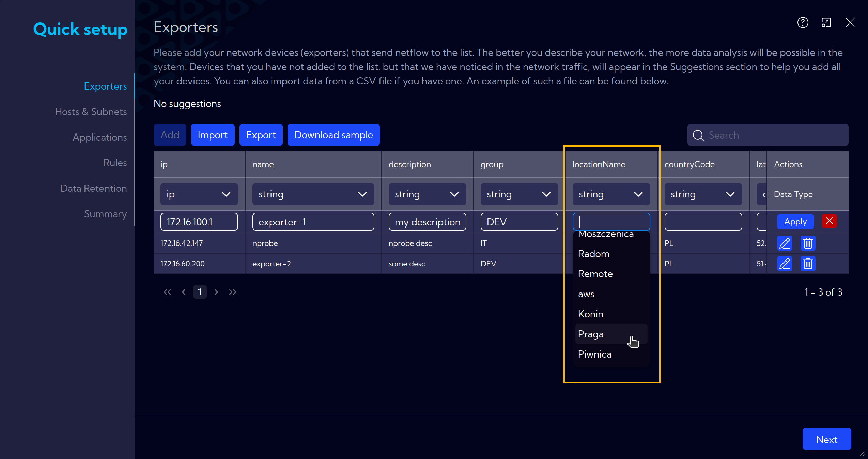868x459 pixels.
Task: Open the locationName column type dropdown
Action: click(611, 194)
